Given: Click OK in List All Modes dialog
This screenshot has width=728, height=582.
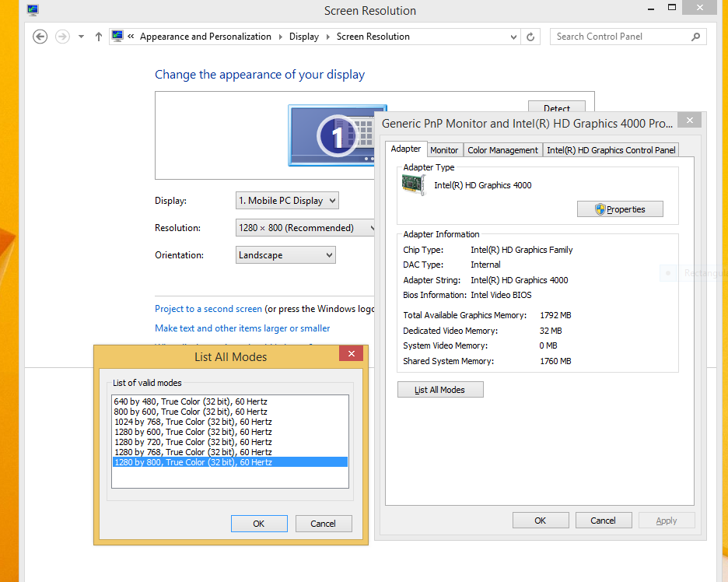Looking at the screenshot, I should [259, 524].
